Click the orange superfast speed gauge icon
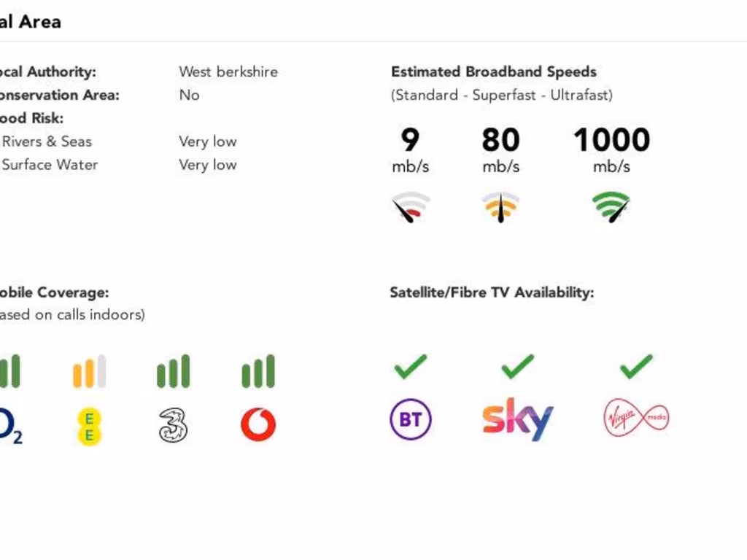747x560 pixels. [x=500, y=207]
